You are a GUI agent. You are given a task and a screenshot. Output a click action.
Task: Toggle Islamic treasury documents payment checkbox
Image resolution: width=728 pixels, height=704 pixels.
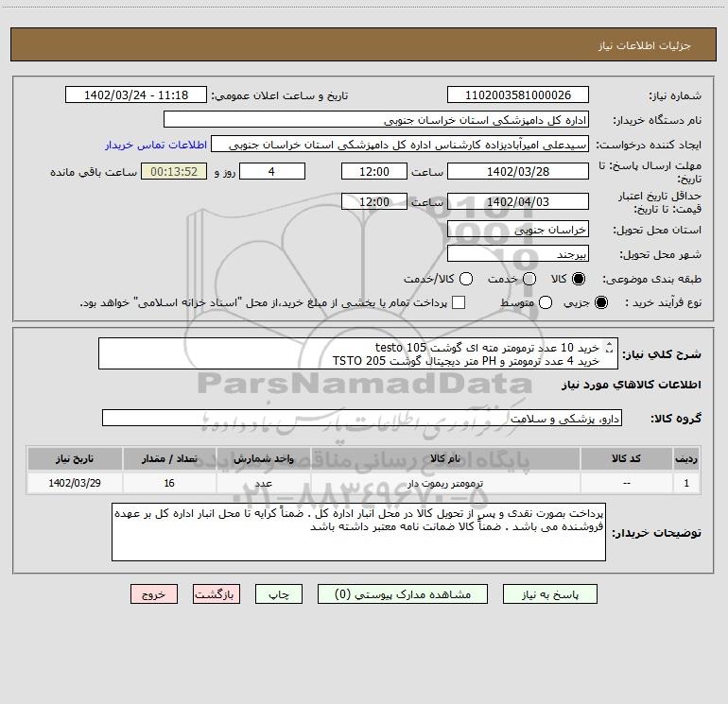pos(459,302)
